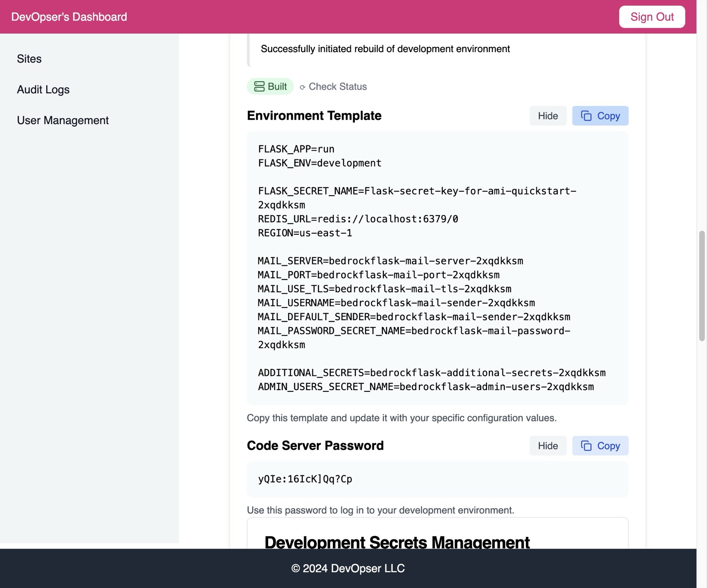The image size is (707, 588).
Task: Copy the Code Server Password
Action: (600, 446)
